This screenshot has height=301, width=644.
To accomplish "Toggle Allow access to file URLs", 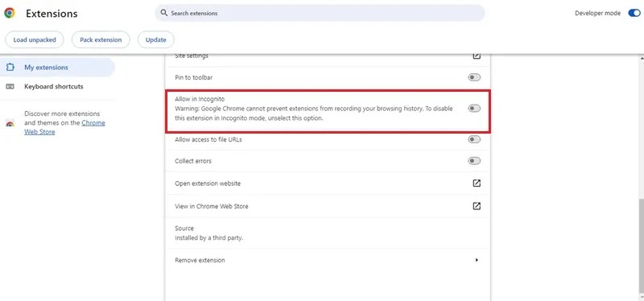I will tap(474, 139).
